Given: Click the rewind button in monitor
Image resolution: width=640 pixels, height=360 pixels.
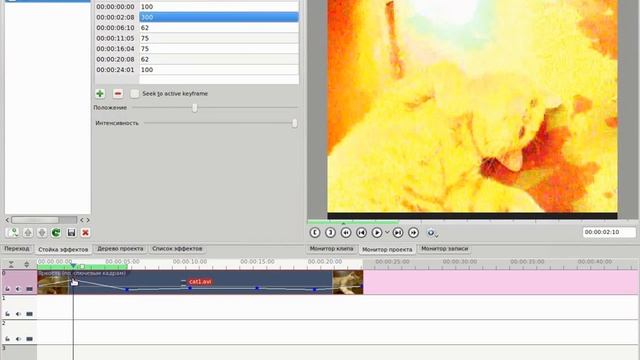Looking at the screenshot, I should [x=346, y=233].
